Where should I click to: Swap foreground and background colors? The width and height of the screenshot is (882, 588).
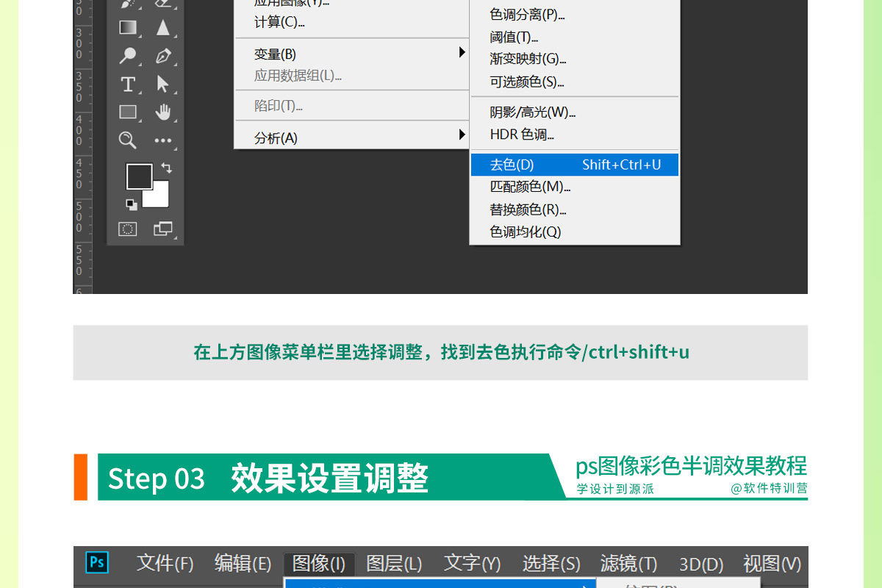[x=167, y=168]
